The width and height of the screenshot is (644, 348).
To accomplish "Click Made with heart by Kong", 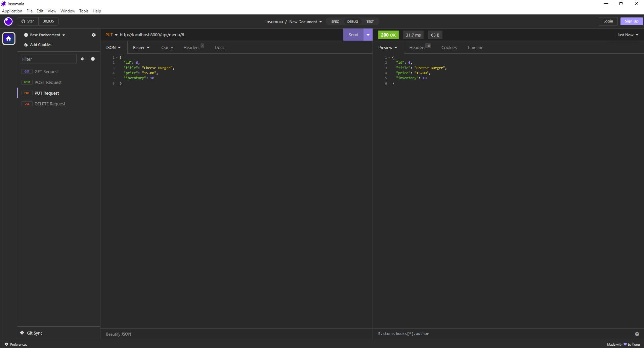I will pyautogui.click(x=623, y=344).
